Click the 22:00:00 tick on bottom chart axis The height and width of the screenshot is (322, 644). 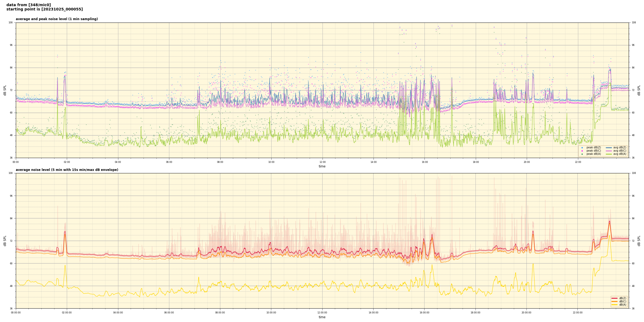[x=578, y=313]
